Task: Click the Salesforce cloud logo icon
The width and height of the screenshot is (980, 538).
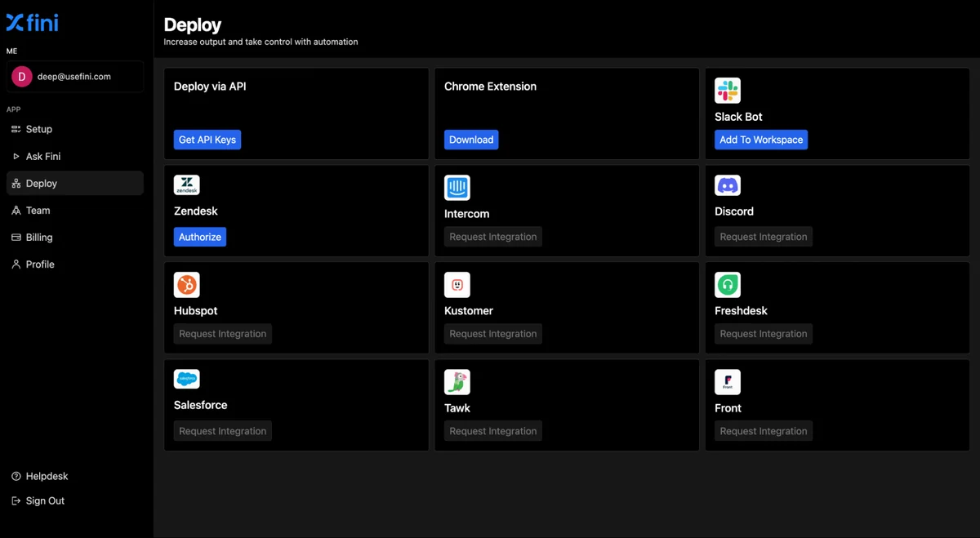Action: [x=187, y=379]
